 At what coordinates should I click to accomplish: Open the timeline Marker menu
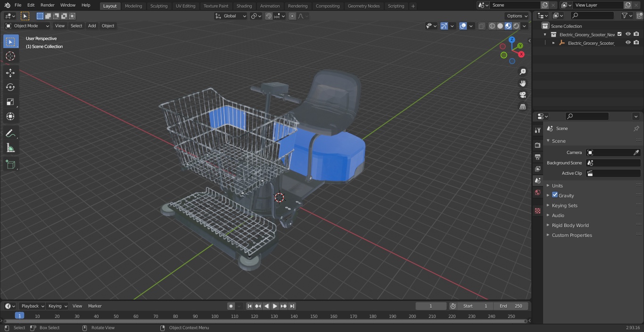[95, 306]
